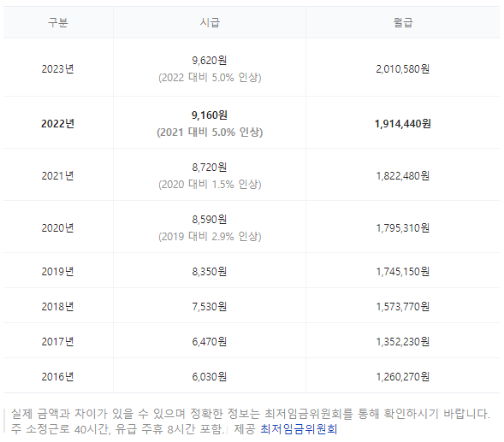The image size is (504, 442).
Task: Select the 2021년 row label
Action: [58, 176]
